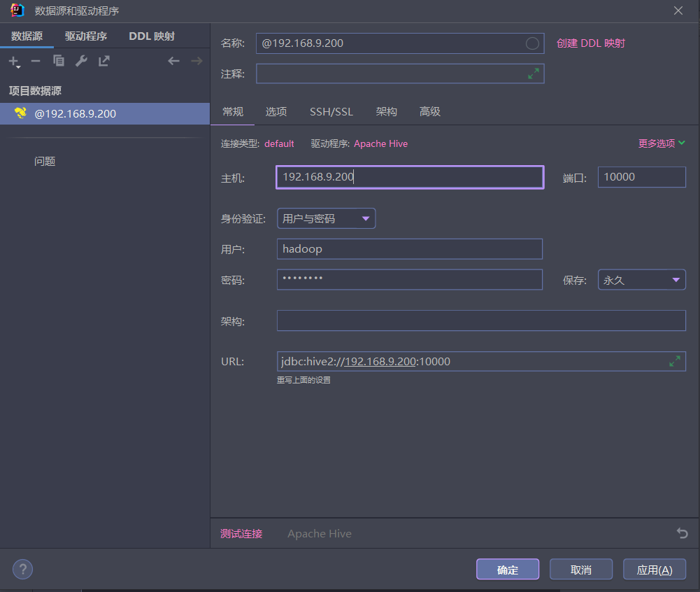Click the make global export arrow icon

(104, 61)
